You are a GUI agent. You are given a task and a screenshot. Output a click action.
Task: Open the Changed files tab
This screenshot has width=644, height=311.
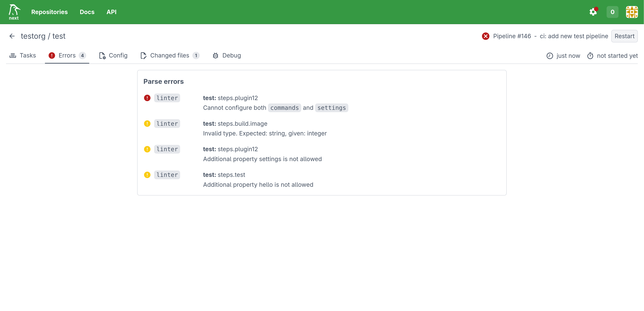[x=170, y=55]
